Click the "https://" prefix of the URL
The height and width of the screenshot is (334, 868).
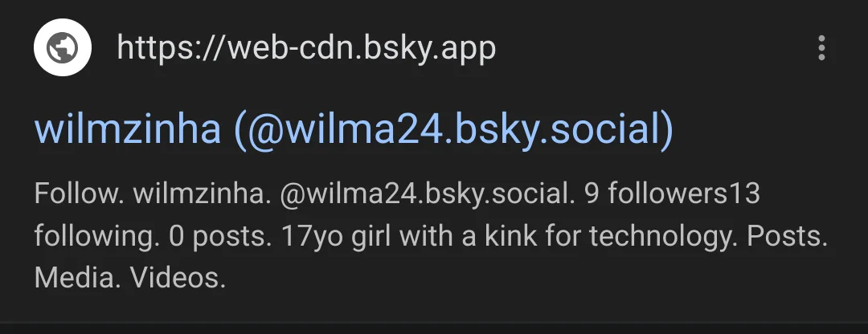pyautogui.click(x=172, y=49)
